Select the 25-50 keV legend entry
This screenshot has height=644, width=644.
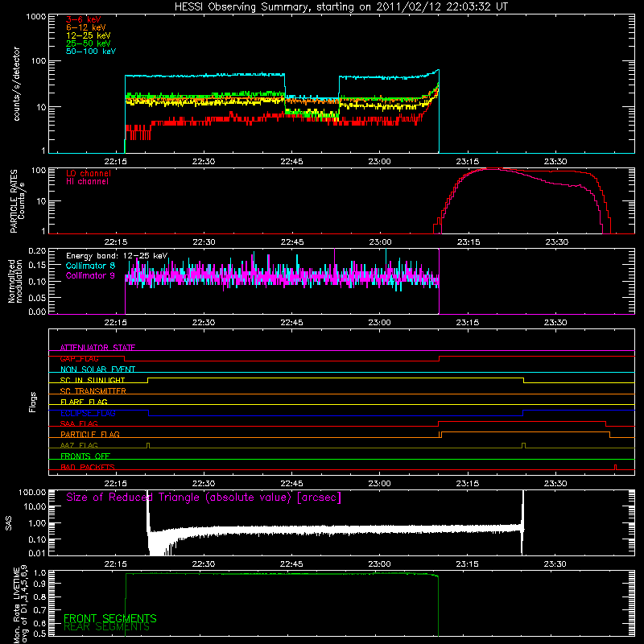pos(89,43)
